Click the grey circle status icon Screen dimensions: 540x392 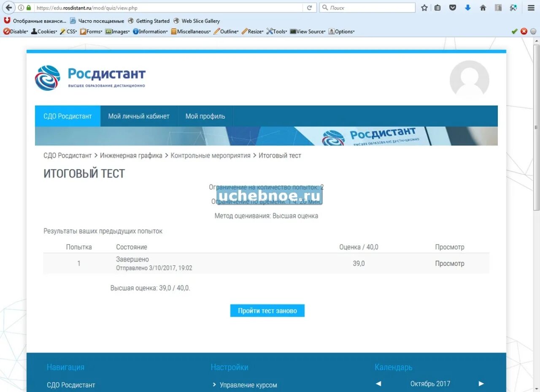click(x=533, y=31)
